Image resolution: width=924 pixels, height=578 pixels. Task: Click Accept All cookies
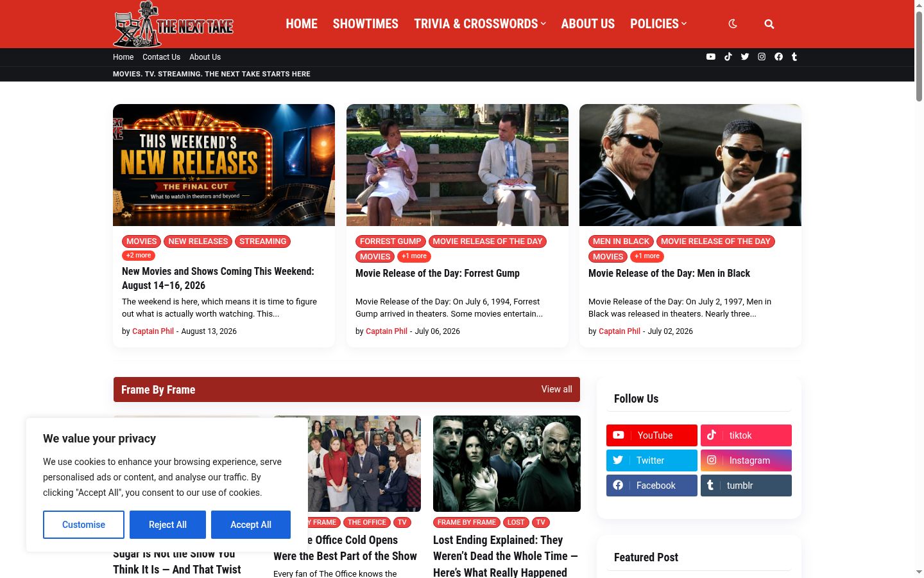pos(251,525)
